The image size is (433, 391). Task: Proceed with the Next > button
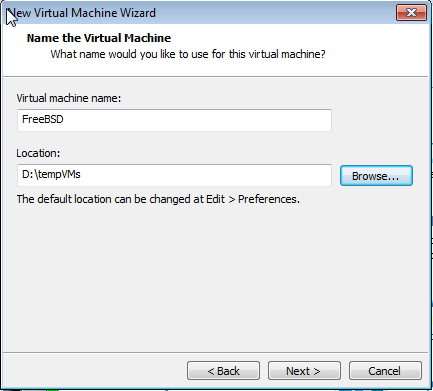pos(304,371)
